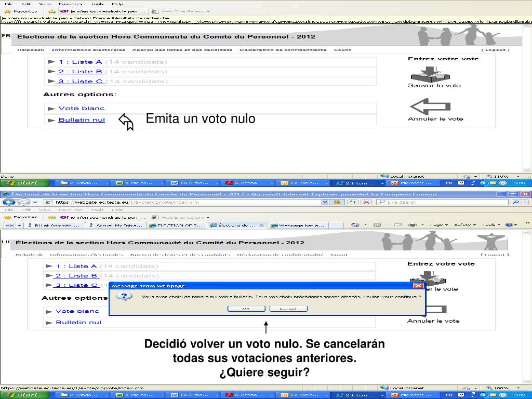Viewport: 532px width, 399px height.
Task: Click the security lock icon in address bar
Action: point(337,202)
